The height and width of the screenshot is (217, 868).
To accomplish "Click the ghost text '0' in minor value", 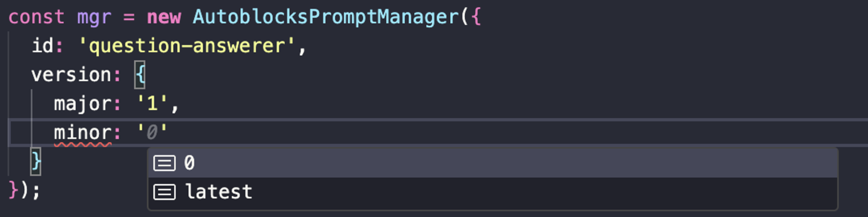I will point(152,133).
